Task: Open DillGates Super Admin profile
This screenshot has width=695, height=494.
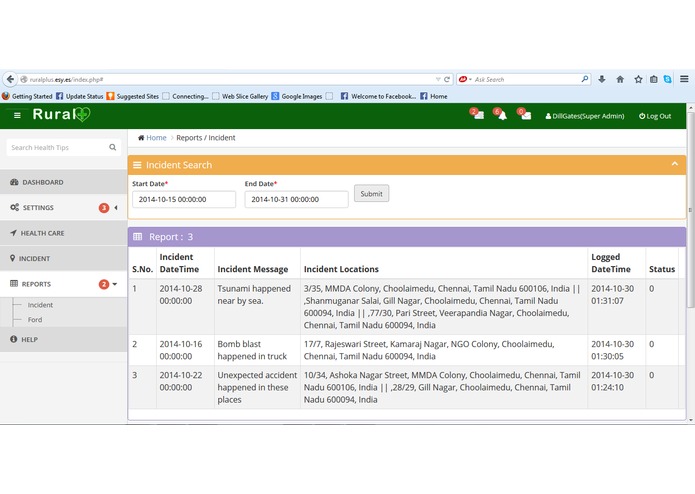Action: [585, 116]
